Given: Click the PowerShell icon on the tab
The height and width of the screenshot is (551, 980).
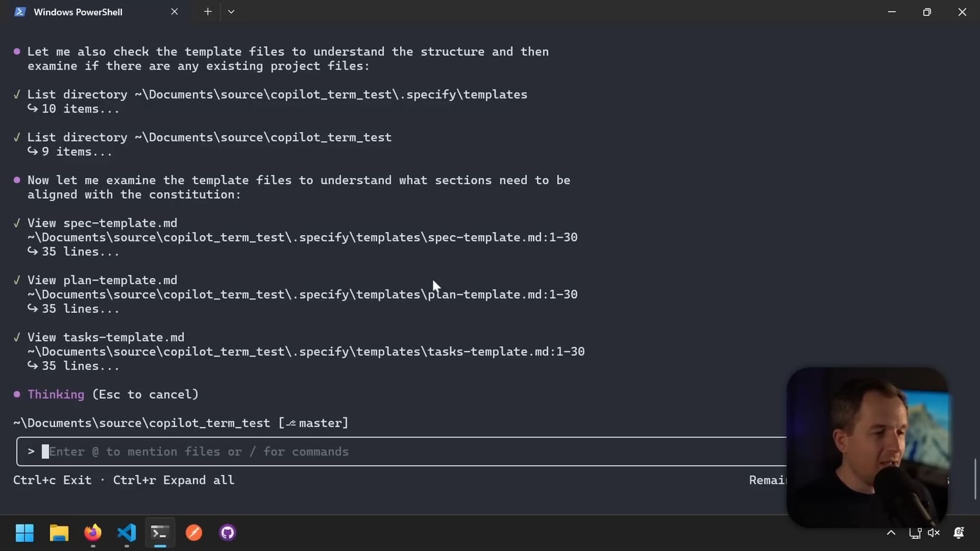Looking at the screenshot, I should click(x=20, y=12).
